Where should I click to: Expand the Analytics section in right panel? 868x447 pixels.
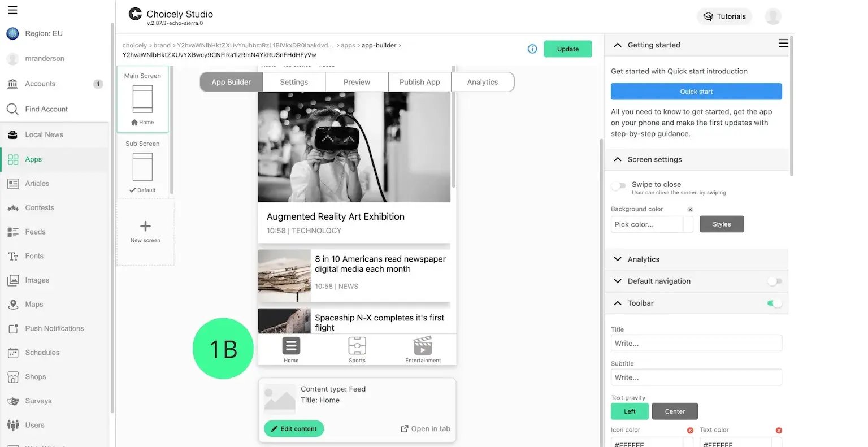tap(618, 259)
